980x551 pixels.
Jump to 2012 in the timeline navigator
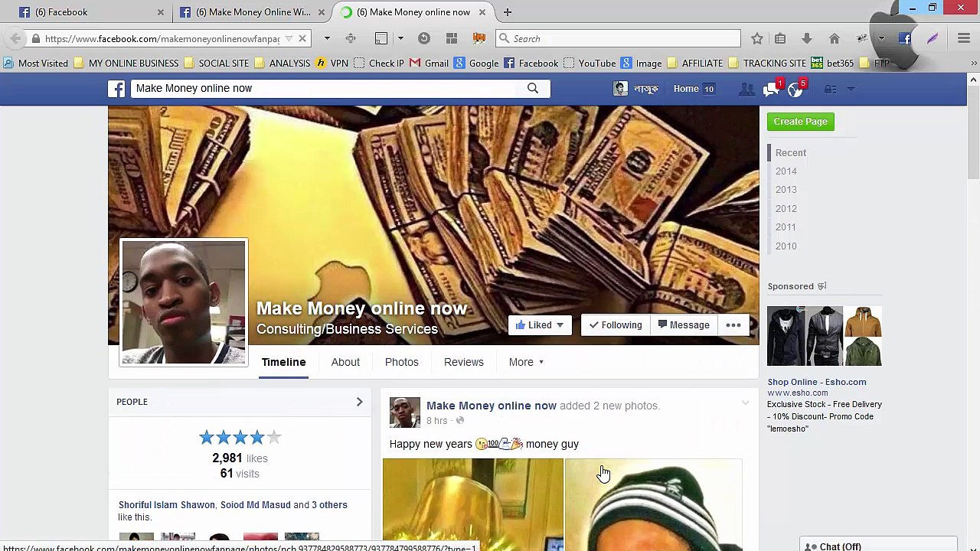coord(786,209)
